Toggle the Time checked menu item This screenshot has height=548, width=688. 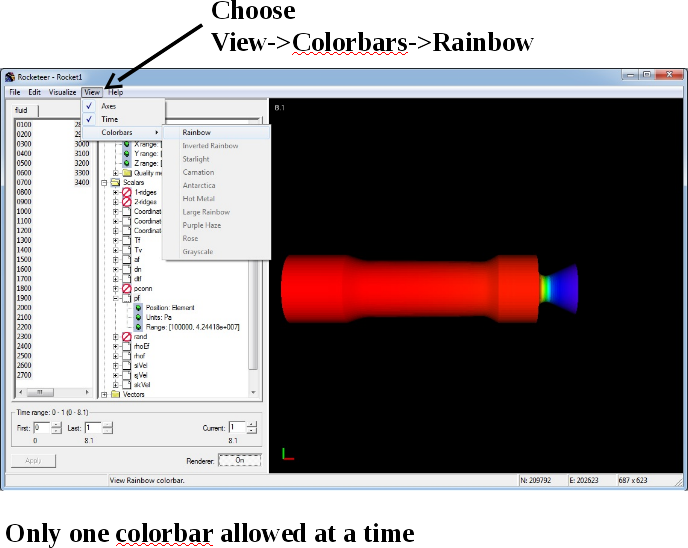coord(123,119)
